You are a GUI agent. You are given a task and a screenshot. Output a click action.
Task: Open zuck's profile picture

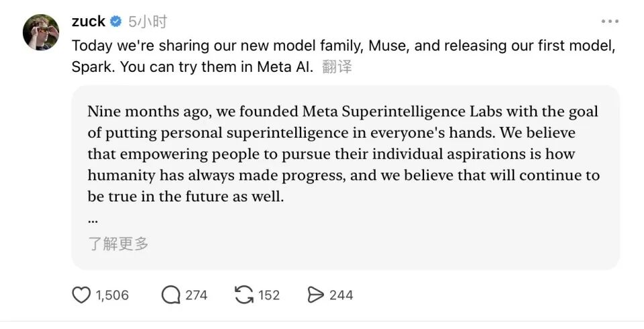click(41, 32)
